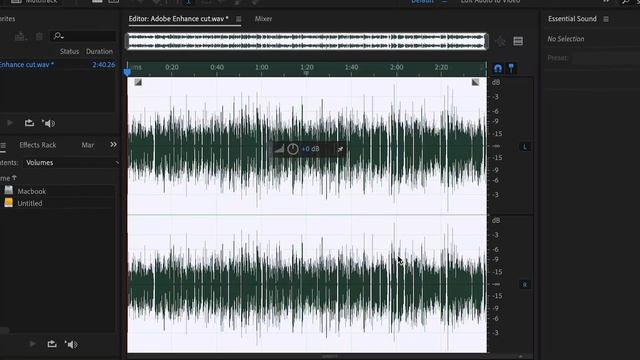Click the 0:20 mark on the timeline ruler
Image resolution: width=640 pixels, height=360 pixels.
click(172, 67)
